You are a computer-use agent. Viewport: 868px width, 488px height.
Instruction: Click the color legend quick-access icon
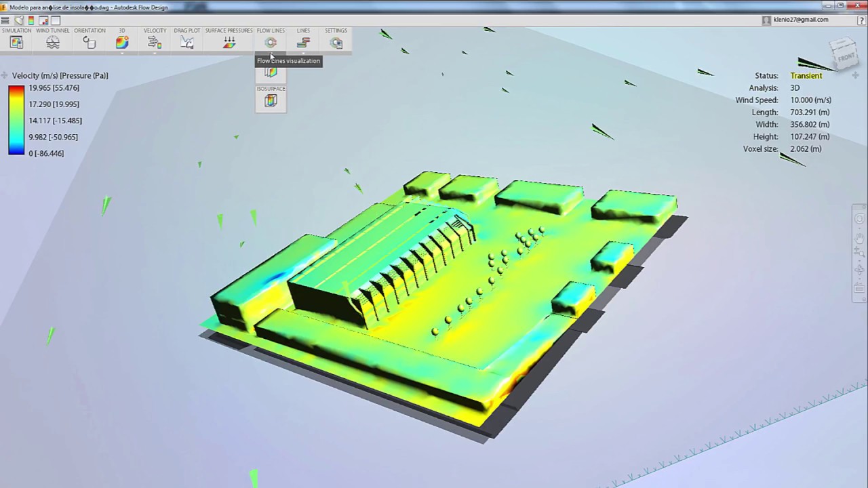point(31,20)
